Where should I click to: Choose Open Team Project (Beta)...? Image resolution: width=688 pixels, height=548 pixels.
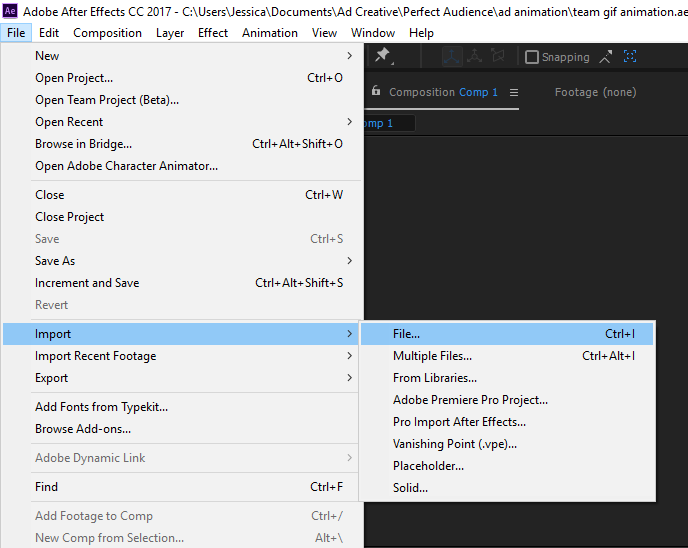point(182,100)
